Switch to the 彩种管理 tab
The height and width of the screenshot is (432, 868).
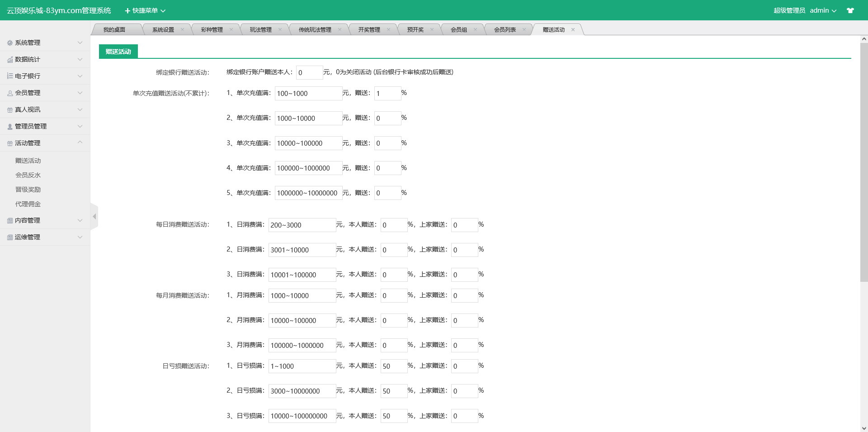click(x=212, y=30)
